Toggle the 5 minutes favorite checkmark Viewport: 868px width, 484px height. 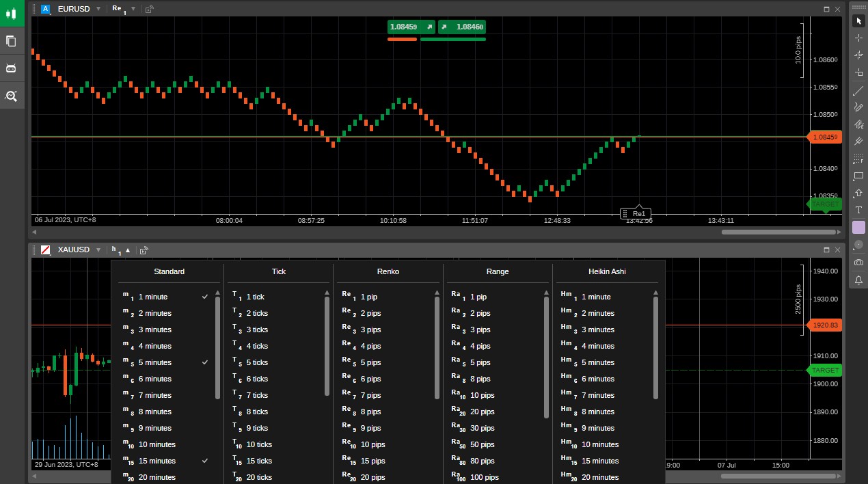pos(205,362)
